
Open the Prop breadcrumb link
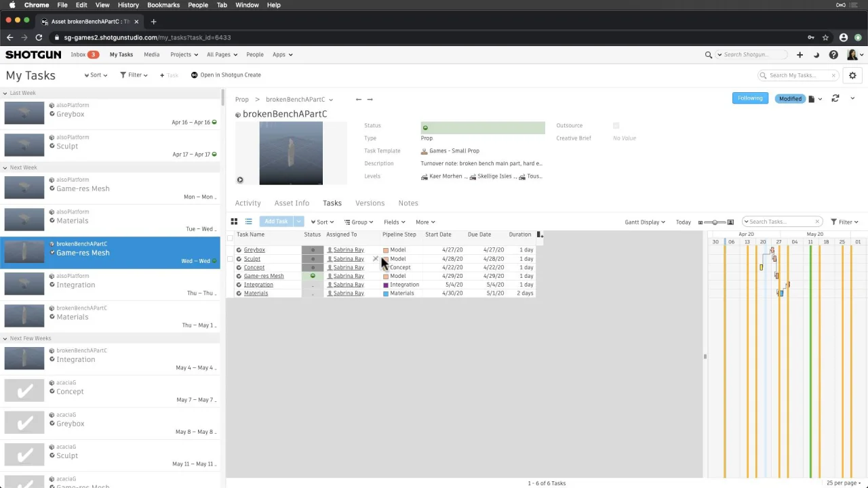[242, 100]
